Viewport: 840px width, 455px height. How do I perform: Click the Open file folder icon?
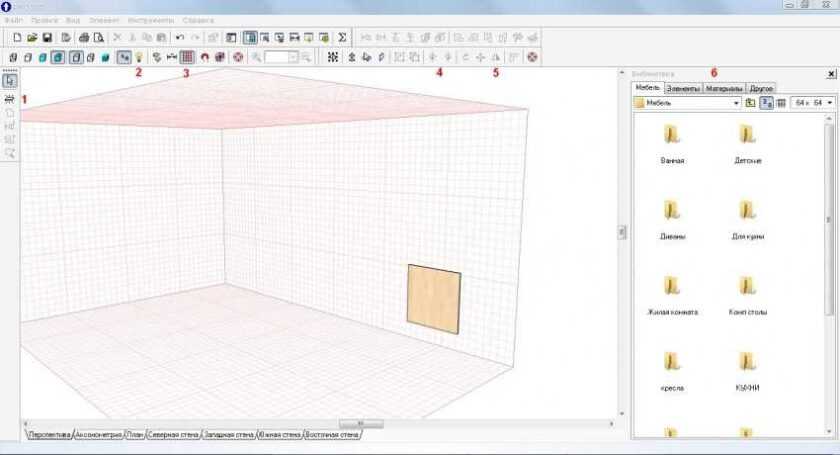click(x=32, y=38)
